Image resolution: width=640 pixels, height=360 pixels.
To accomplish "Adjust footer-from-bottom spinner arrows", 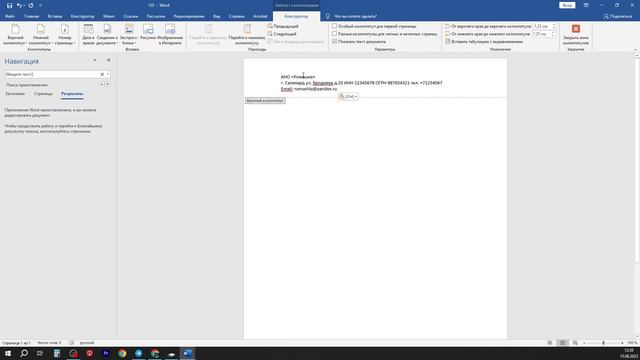I will pyautogui.click(x=554, y=34).
